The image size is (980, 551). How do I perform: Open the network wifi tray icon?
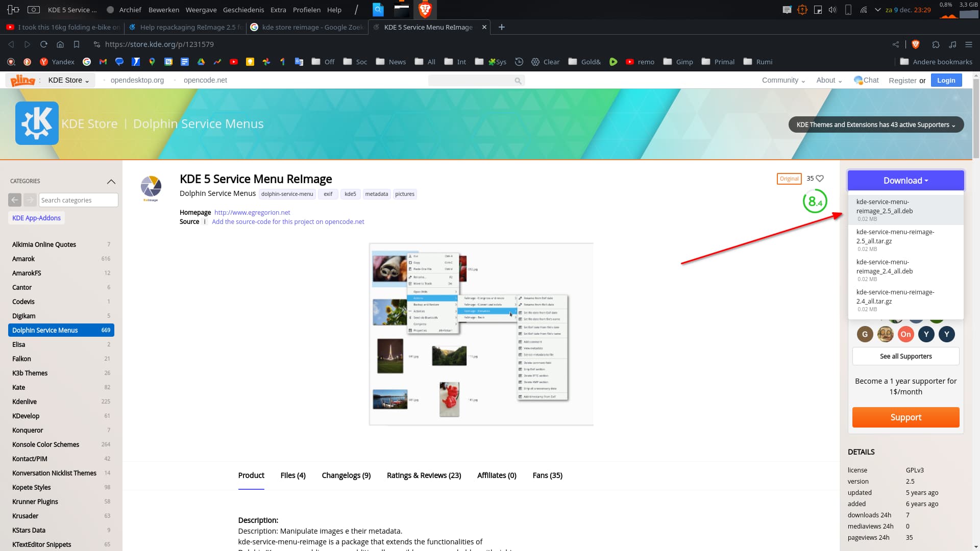click(864, 10)
